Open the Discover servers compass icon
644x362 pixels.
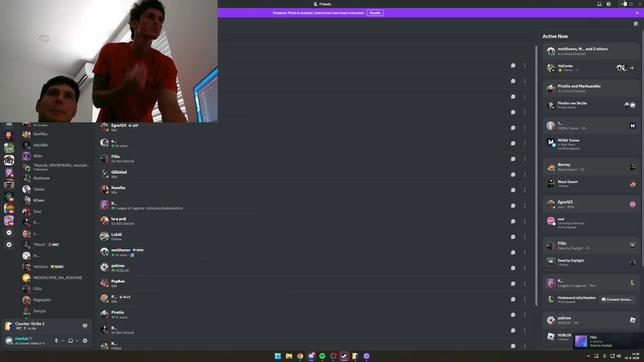[9, 245]
